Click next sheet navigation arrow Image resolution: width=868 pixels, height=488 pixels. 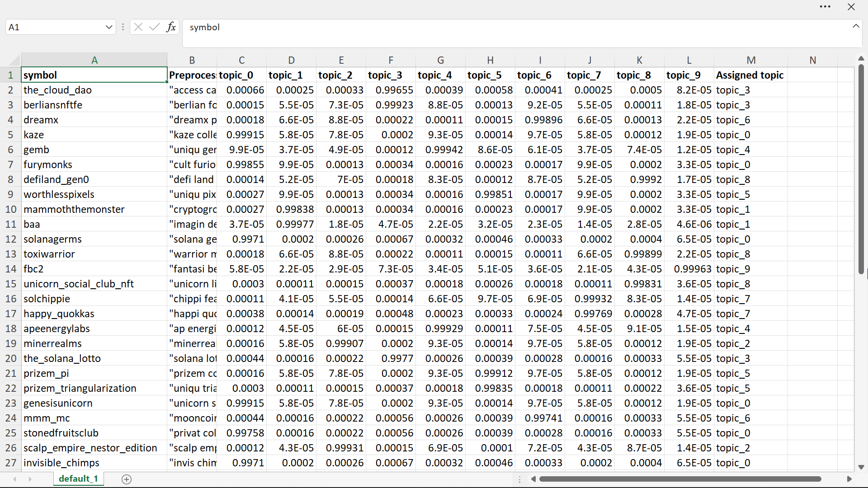coord(30,479)
